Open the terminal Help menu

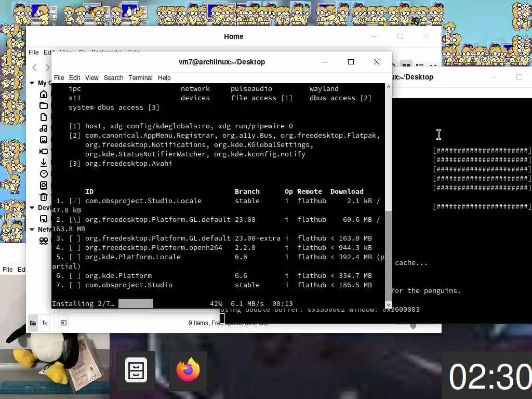[x=164, y=78]
